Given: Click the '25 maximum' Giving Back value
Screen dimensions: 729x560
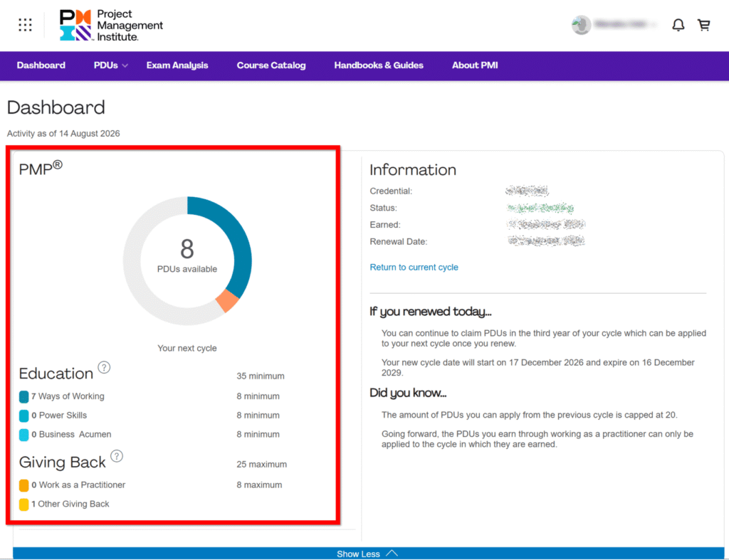Looking at the screenshot, I should pos(261,464).
